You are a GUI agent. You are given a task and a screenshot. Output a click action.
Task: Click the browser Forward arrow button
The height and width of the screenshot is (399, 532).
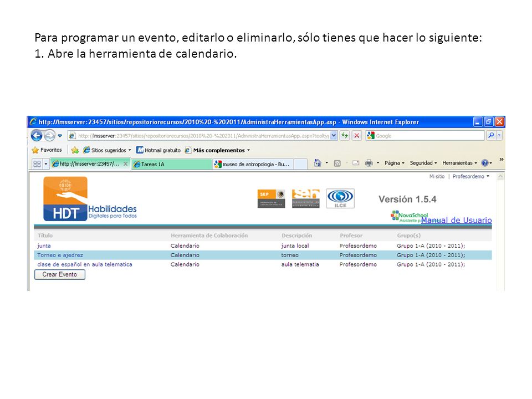pyautogui.click(x=49, y=136)
